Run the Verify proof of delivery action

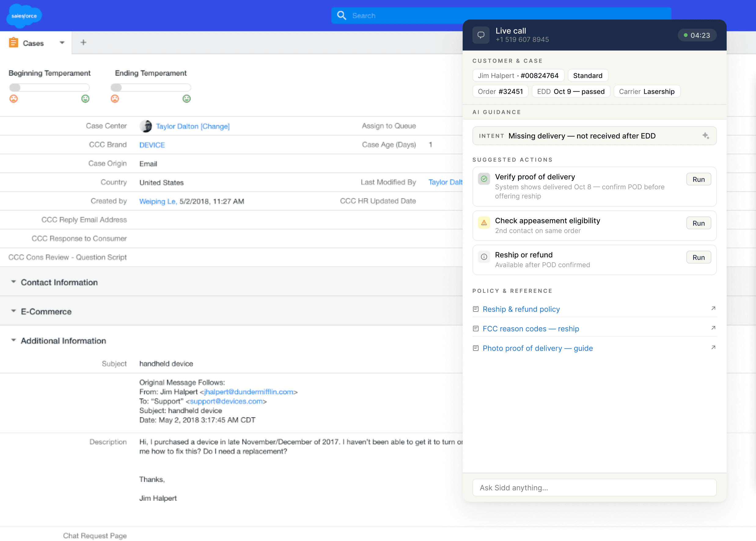(698, 180)
